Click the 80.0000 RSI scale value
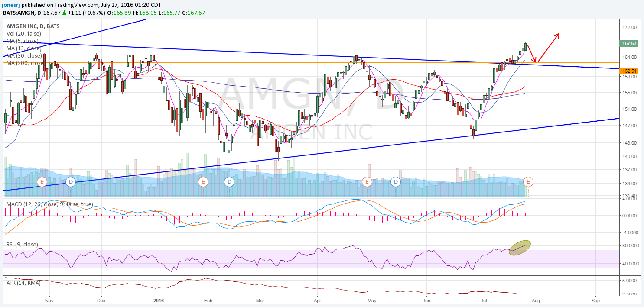 (631, 246)
